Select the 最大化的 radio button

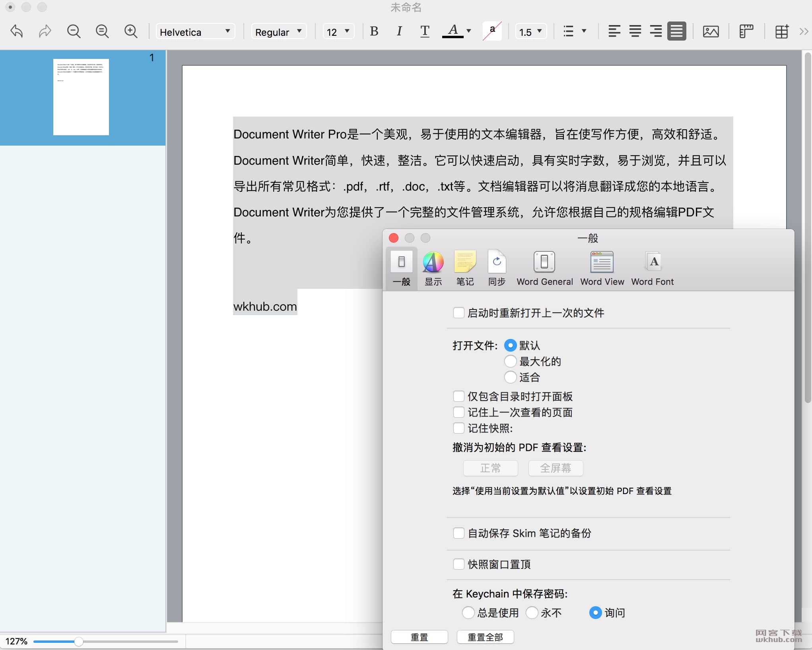coord(510,361)
